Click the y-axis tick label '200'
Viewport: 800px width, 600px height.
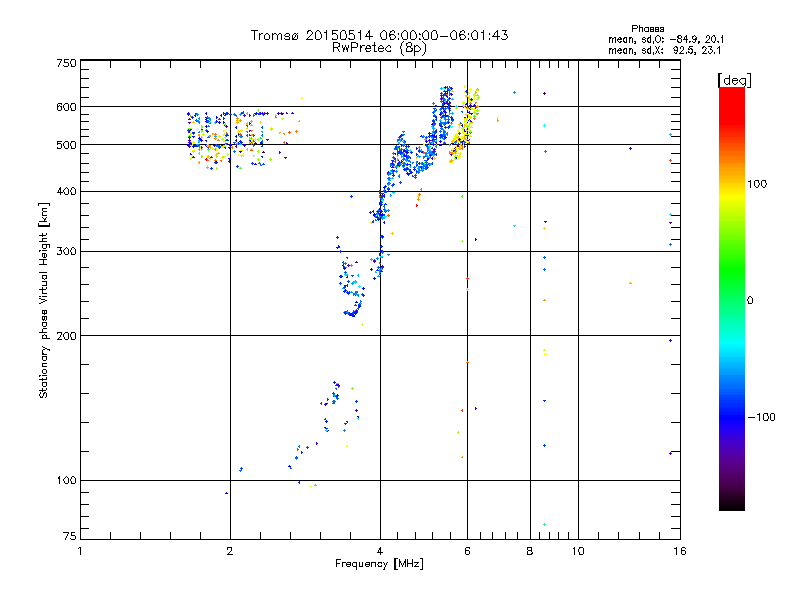point(66,336)
